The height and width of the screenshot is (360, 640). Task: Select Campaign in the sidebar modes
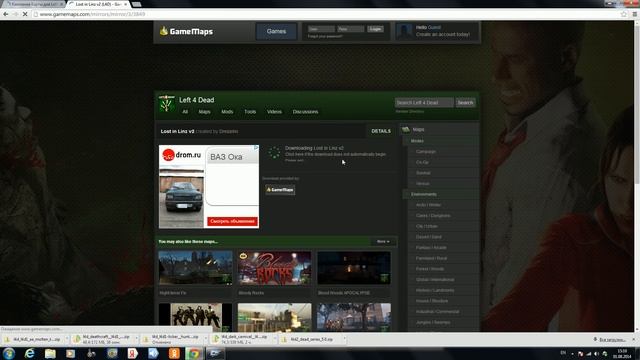click(426, 152)
